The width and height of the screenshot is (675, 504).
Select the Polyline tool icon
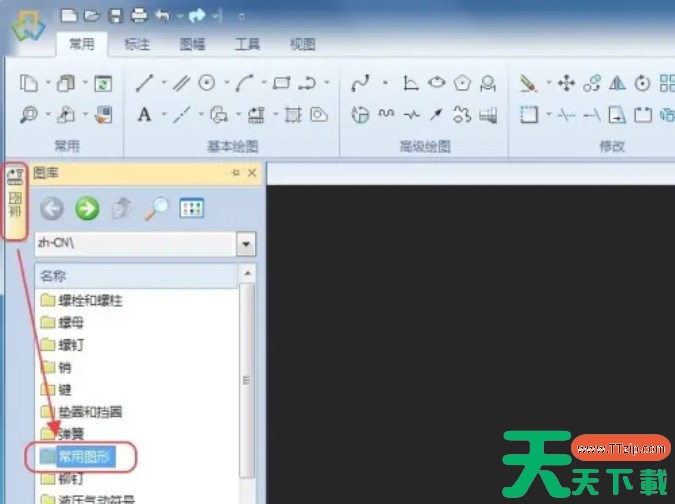(307, 83)
